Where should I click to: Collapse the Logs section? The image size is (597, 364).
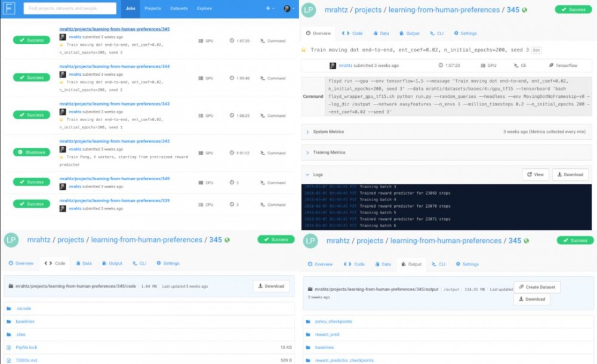point(315,175)
